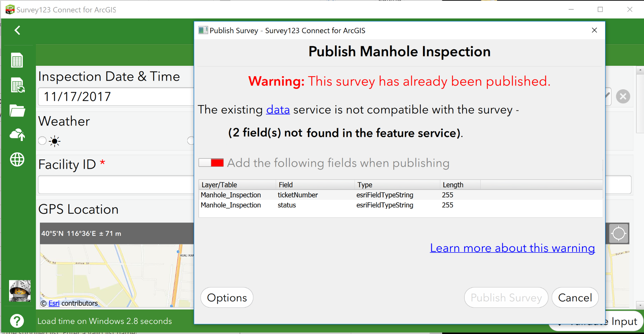Cancel the publish dialog

[575, 297]
